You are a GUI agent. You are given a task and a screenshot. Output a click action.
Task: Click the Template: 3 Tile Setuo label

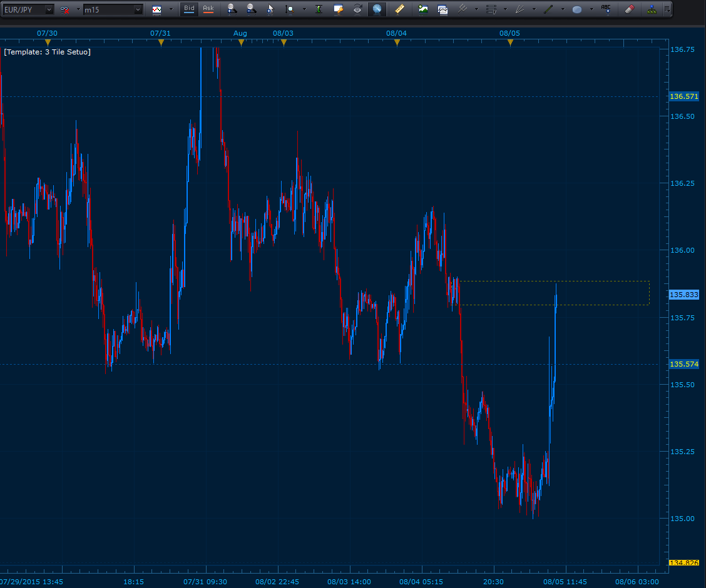point(47,52)
